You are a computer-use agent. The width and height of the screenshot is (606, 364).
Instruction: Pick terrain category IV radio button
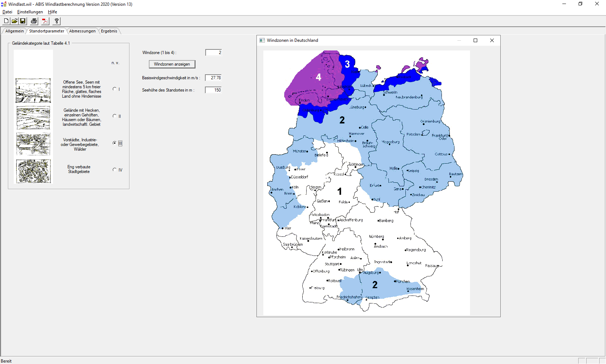115,170
